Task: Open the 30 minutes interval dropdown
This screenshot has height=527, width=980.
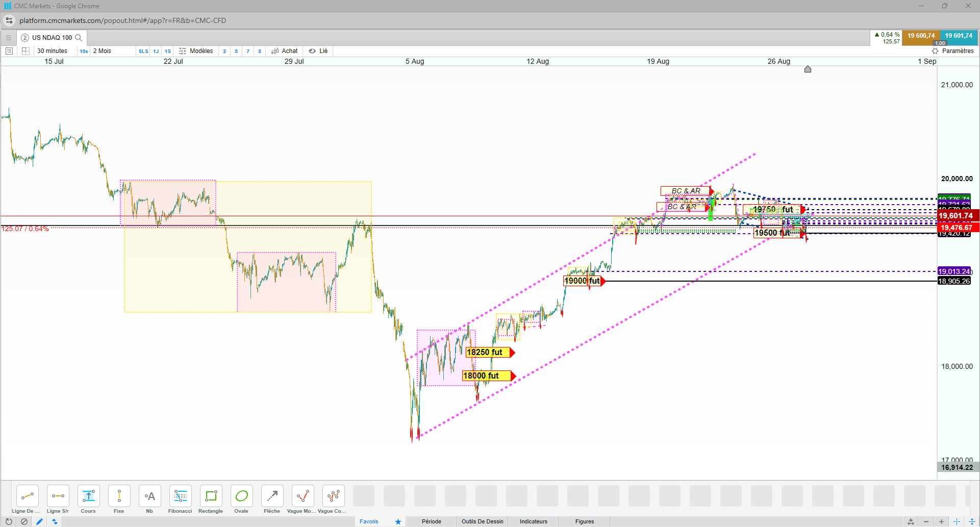Action: click(52, 51)
